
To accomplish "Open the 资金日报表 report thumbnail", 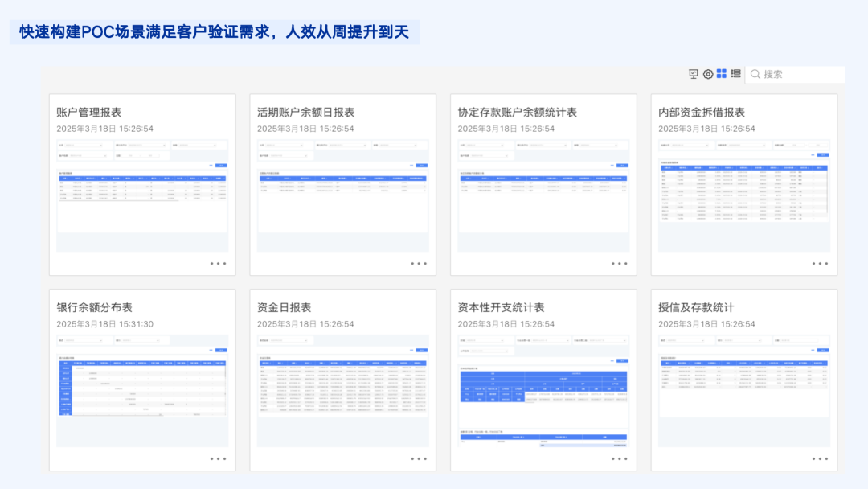I will 342,386.
